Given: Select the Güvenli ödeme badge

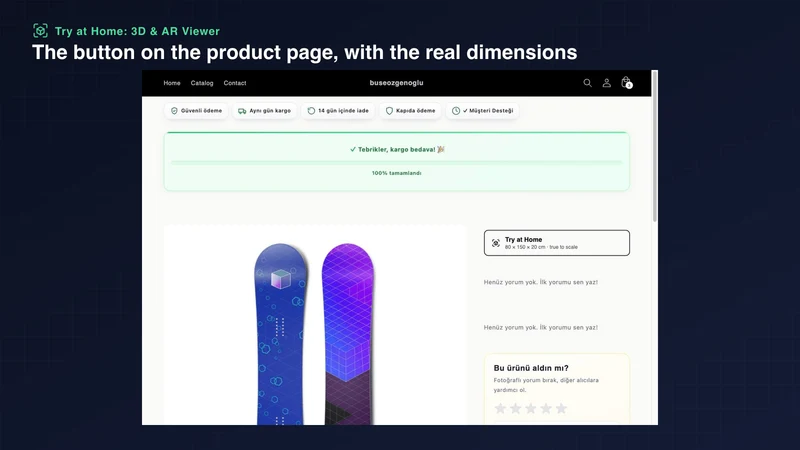Looking at the screenshot, I should coord(196,111).
